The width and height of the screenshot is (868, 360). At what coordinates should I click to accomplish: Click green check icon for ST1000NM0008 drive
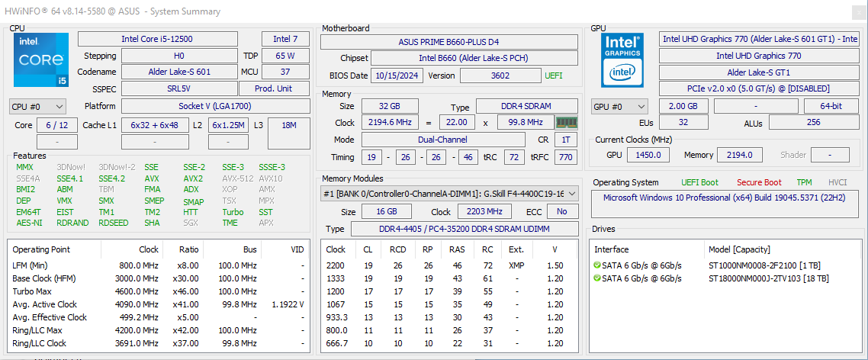[596, 265]
